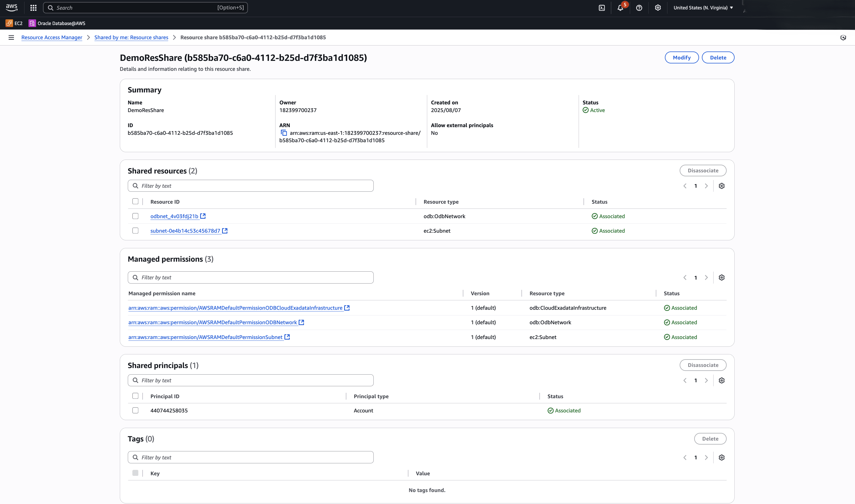
Task: Click the help question mark icon
Action: coord(639,8)
